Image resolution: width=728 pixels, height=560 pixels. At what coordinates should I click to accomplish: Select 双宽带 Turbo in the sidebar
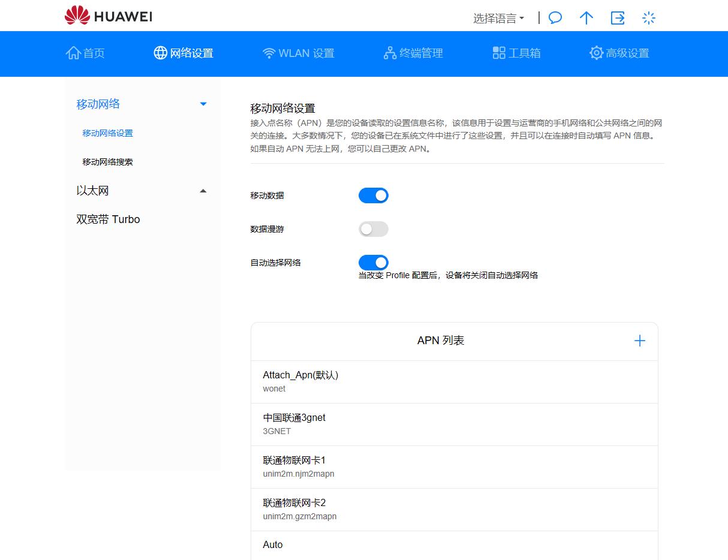108,219
